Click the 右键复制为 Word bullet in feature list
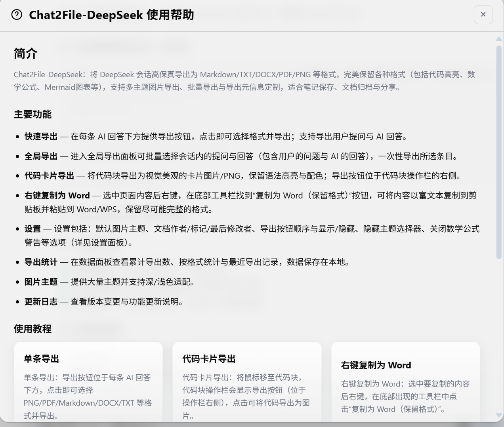 click(252, 202)
